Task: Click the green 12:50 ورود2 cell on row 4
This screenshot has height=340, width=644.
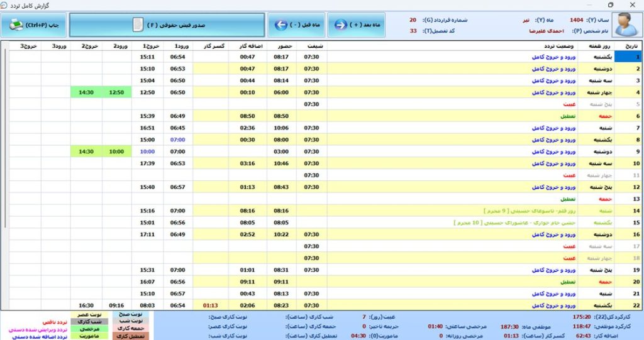Action: (x=116, y=92)
